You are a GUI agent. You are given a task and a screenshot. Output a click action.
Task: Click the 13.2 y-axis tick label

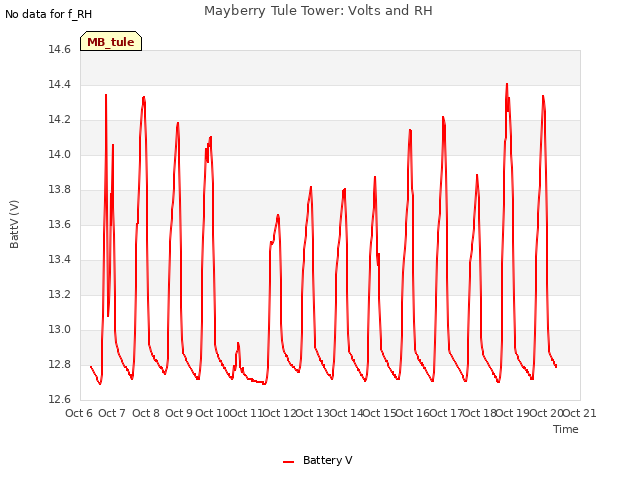pyautogui.click(x=59, y=294)
